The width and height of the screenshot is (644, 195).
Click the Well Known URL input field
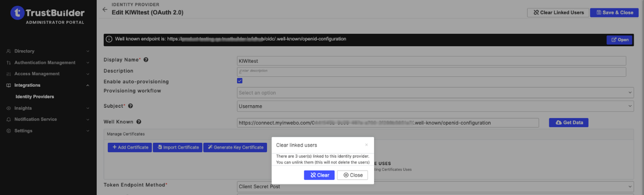389,123
